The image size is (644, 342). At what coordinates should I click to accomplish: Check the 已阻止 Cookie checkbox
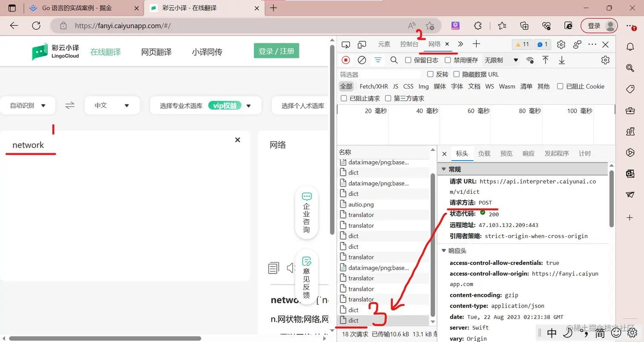[560, 86]
